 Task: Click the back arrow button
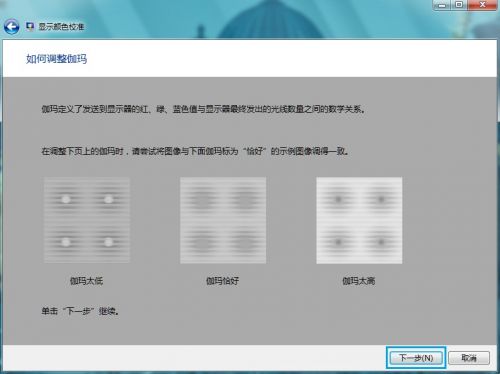click(11, 27)
